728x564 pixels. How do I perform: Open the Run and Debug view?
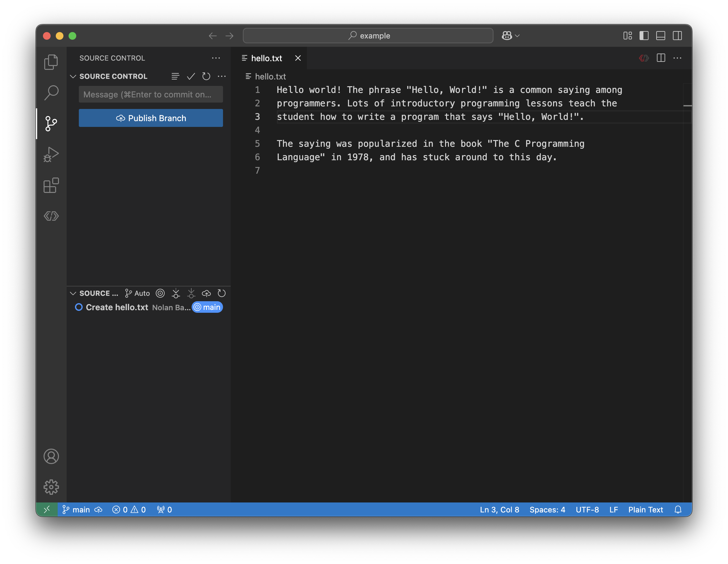51,154
